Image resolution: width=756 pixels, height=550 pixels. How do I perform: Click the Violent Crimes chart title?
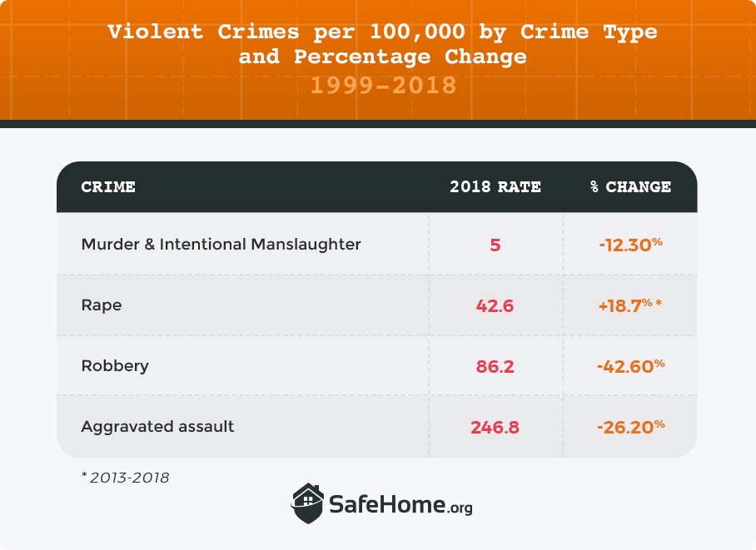click(383, 44)
